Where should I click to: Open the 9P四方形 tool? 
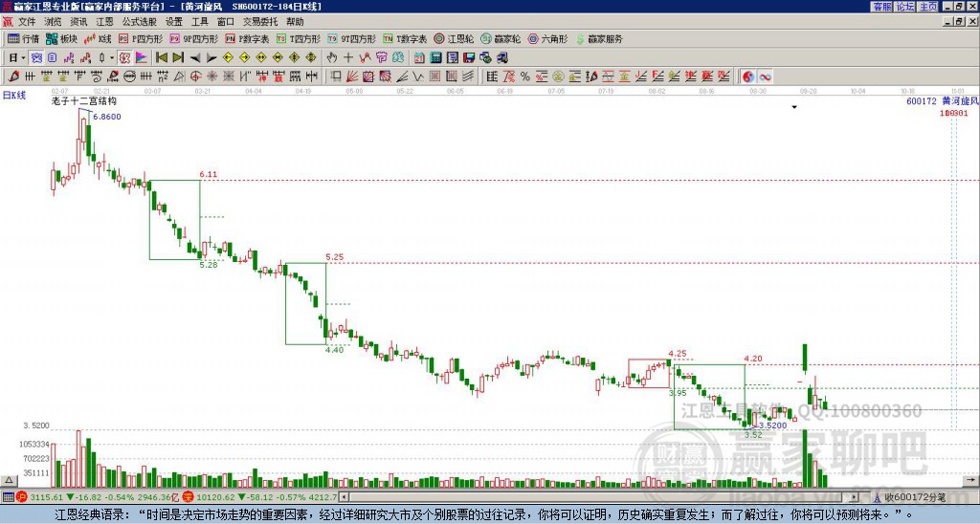pyautogui.click(x=193, y=38)
